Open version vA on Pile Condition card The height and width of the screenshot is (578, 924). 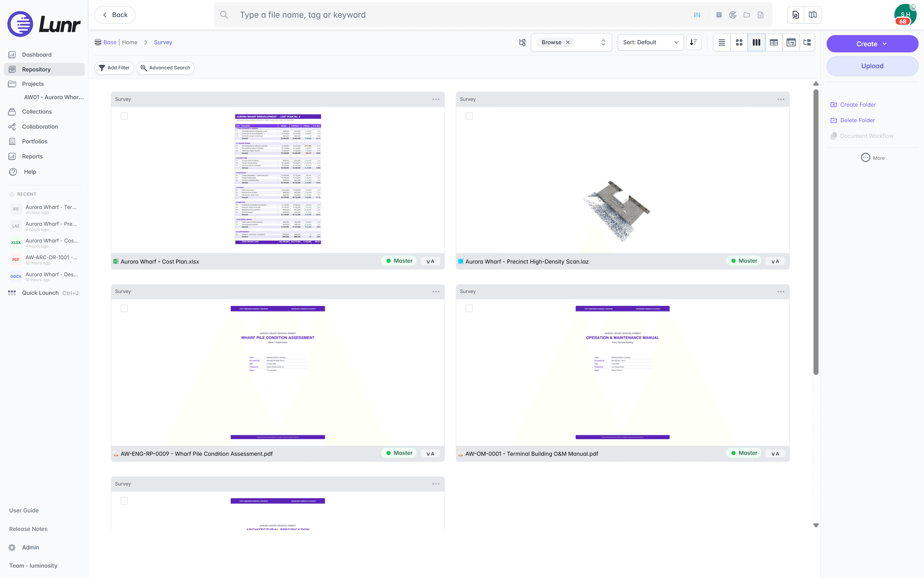(430, 454)
